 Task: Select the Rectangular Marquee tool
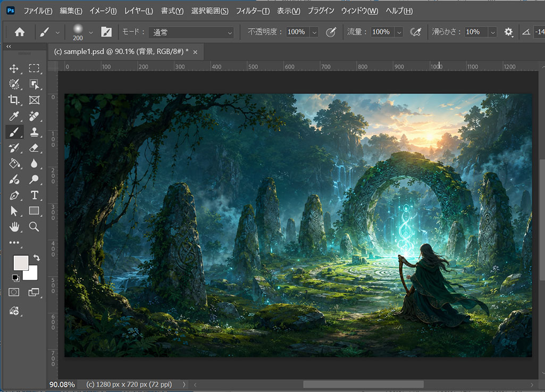34,68
